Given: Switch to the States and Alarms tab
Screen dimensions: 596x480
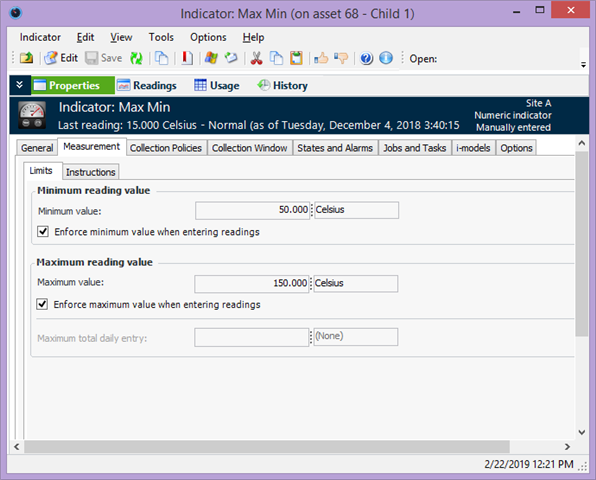Looking at the screenshot, I should 335,148.
